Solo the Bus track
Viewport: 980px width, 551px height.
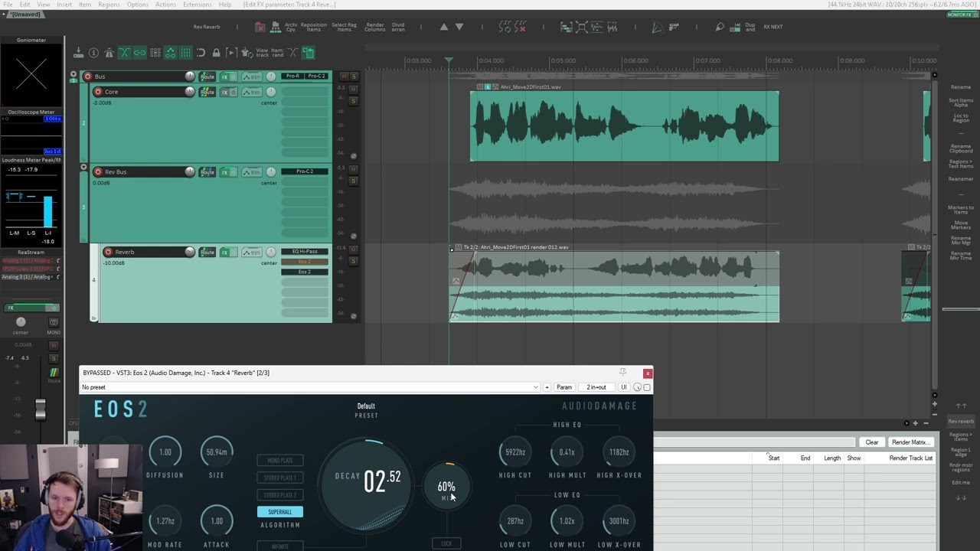[354, 77]
